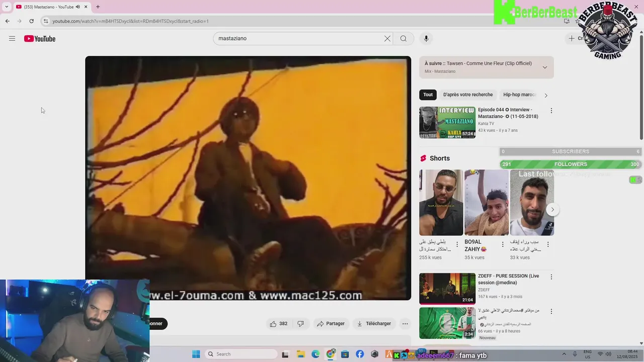Screen dimensions: 644x362
Task: Click the browser address bar URL
Action: point(130,21)
